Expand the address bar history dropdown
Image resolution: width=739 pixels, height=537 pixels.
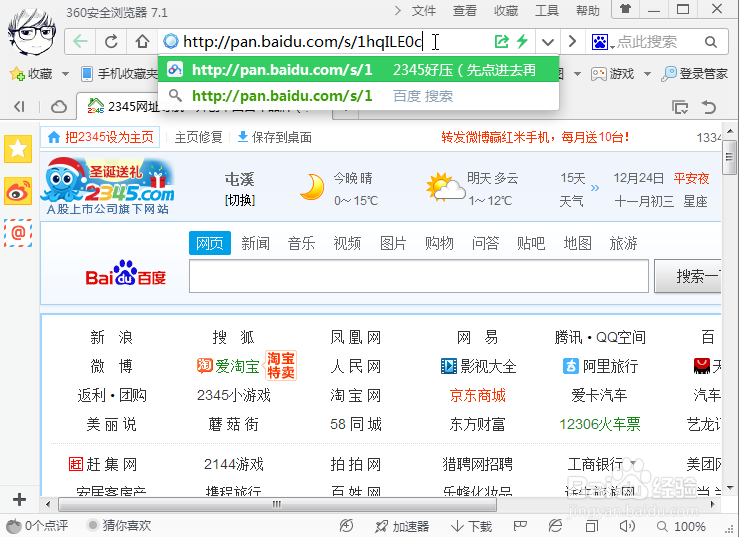coord(548,42)
